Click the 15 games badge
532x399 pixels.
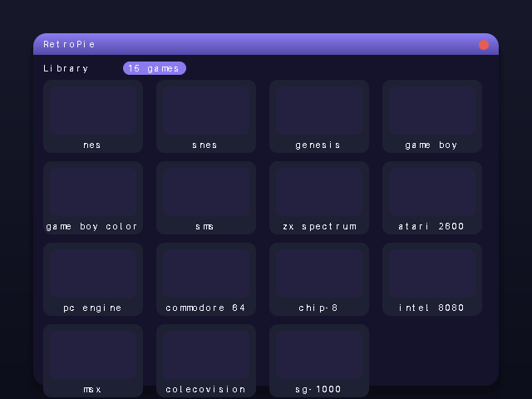[x=155, y=68]
